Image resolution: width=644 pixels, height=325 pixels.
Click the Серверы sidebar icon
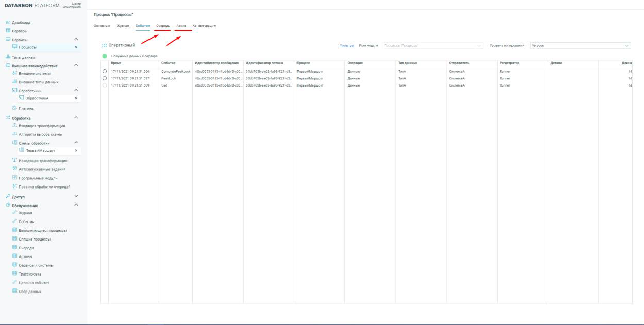coord(7,31)
